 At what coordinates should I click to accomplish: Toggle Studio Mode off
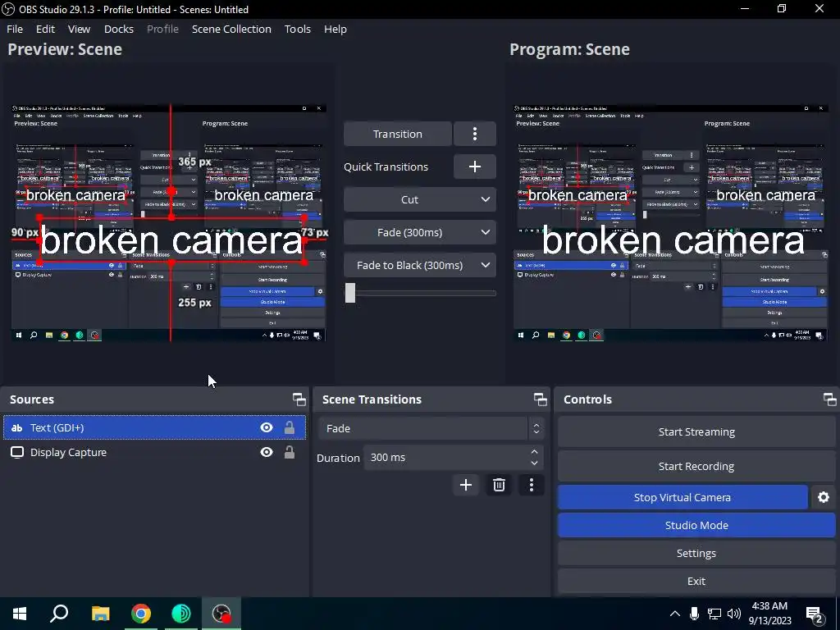pyautogui.click(x=696, y=526)
